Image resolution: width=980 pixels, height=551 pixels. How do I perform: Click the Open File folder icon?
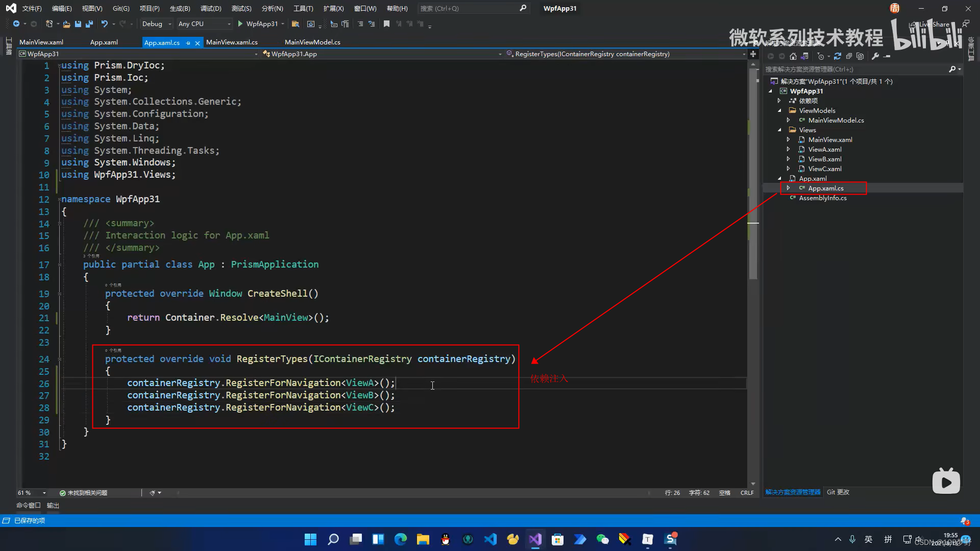point(66,24)
